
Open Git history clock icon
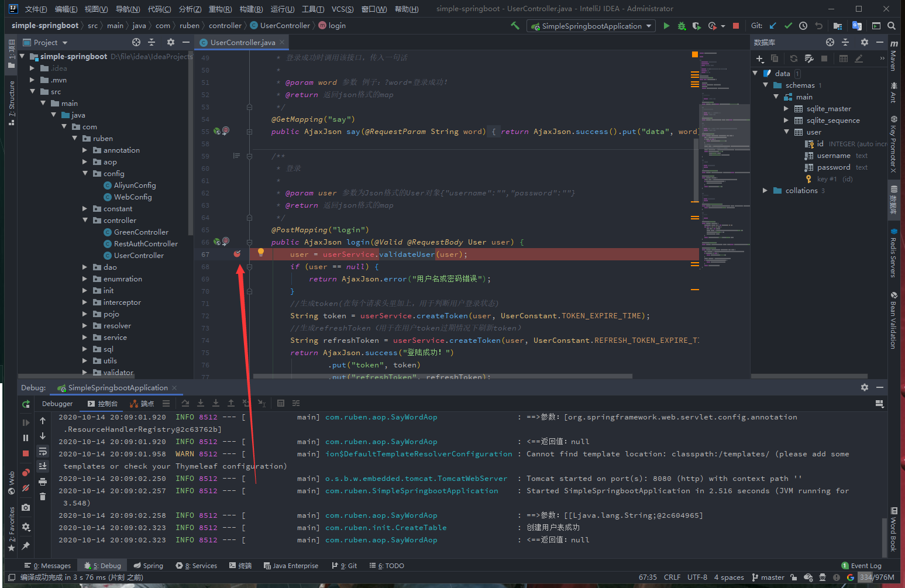click(x=803, y=26)
